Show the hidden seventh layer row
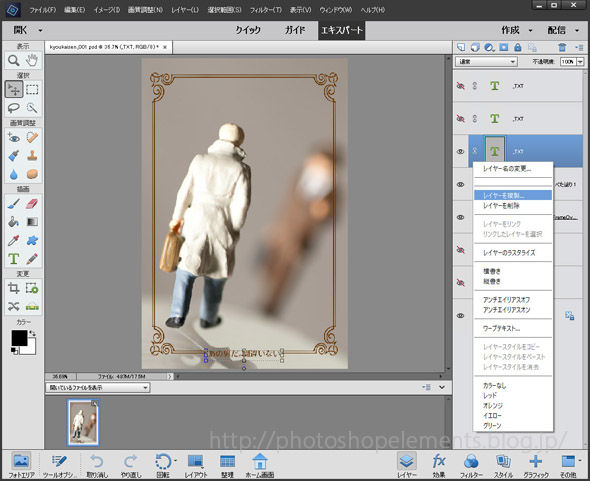Image resolution: width=590 pixels, height=481 pixels. click(x=461, y=283)
